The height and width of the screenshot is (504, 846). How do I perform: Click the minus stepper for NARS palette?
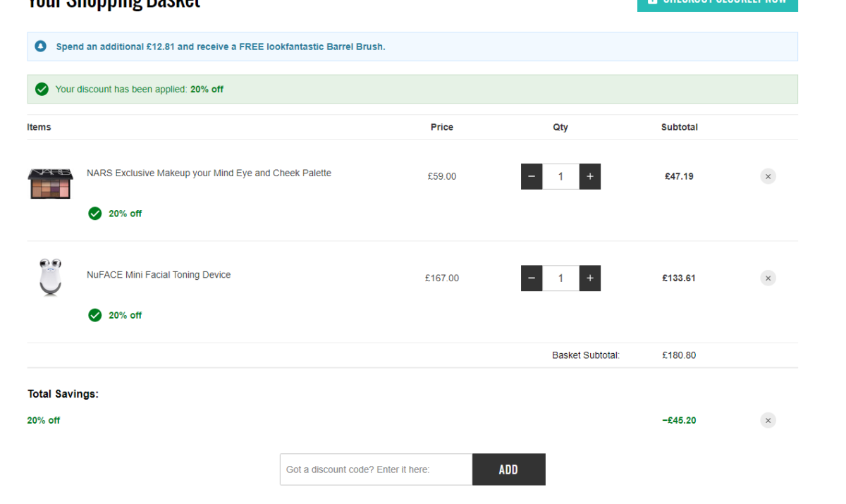tap(532, 176)
